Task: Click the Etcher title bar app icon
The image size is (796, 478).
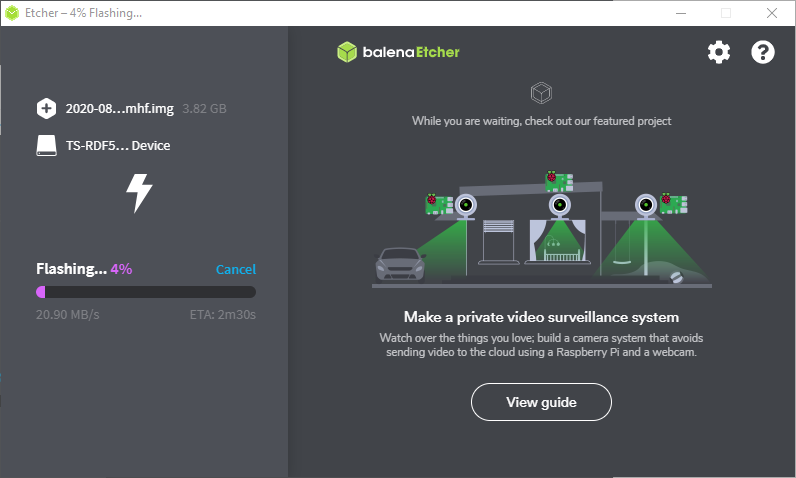Action: pos(12,13)
